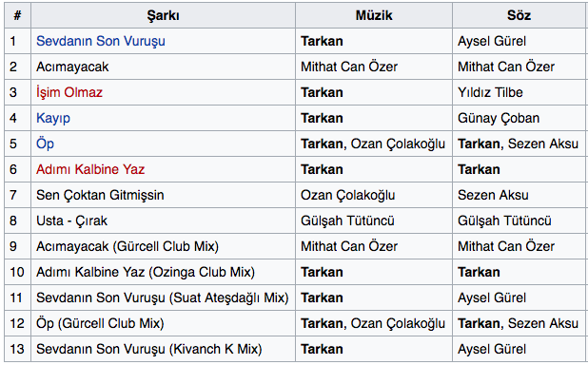Select the Öp (Gürcell Club Mix) cell
This screenshot has height=365, width=588.
[x=163, y=323]
